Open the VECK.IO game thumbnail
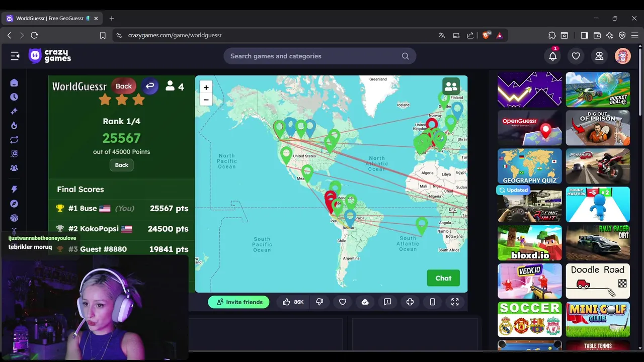Viewport: 644px width, 362px height. click(x=529, y=281)
